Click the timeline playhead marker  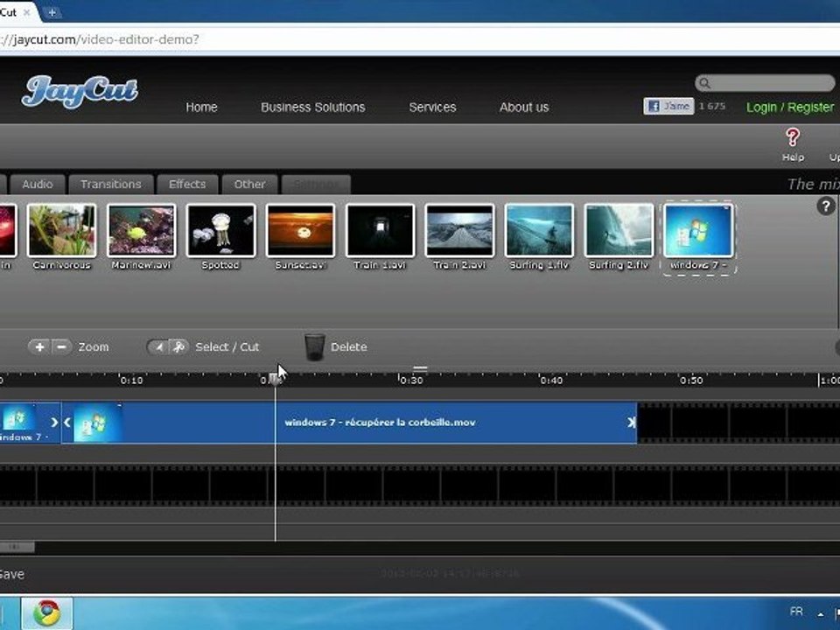coord(275,380)
